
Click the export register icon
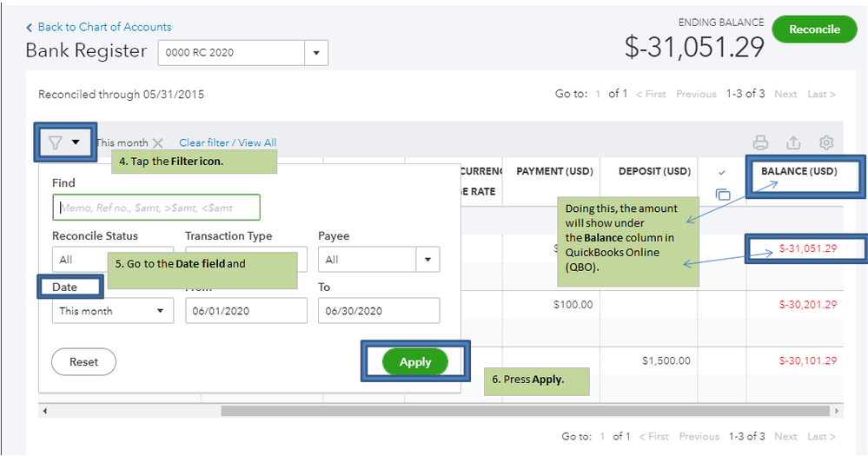tap(793, 142)
